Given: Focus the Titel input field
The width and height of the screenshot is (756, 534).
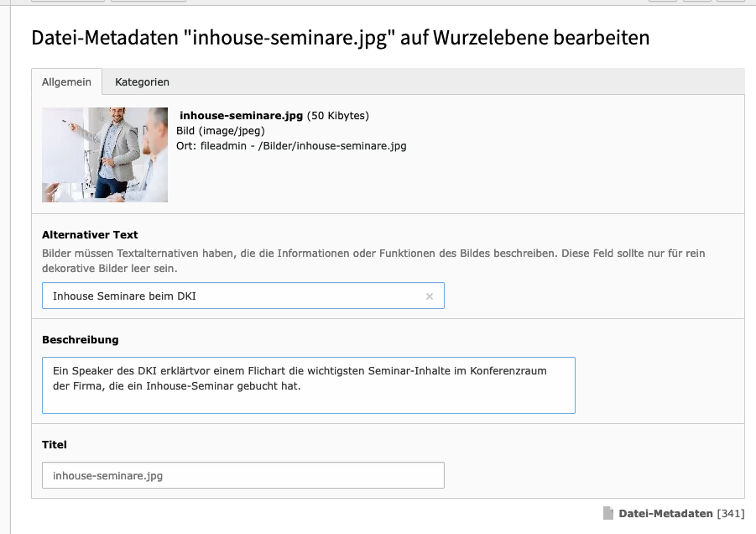Looking at the screenshot, I should click(x=242, y=475).
